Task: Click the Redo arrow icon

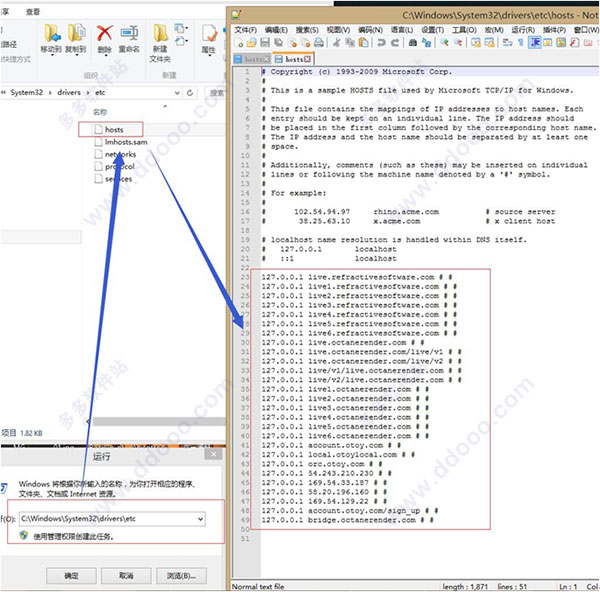Action: click(395, 43)
